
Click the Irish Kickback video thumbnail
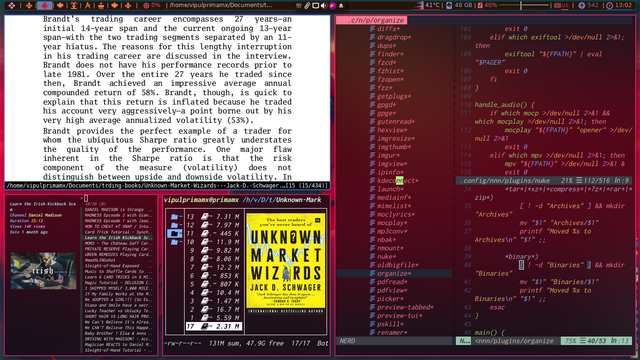tap(43, 271)
